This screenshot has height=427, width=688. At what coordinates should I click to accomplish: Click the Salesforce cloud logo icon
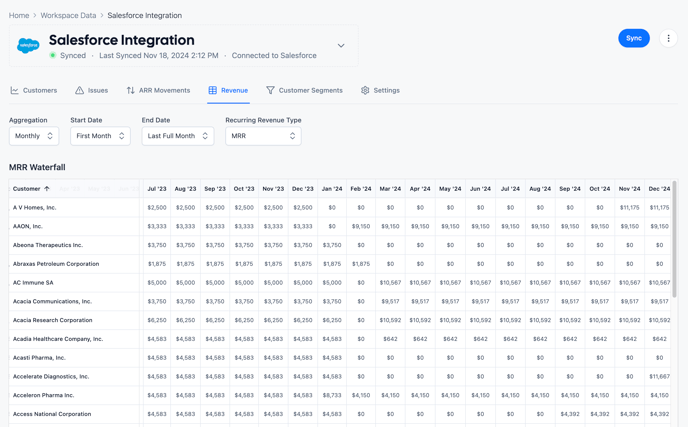[x=28, y=46]
